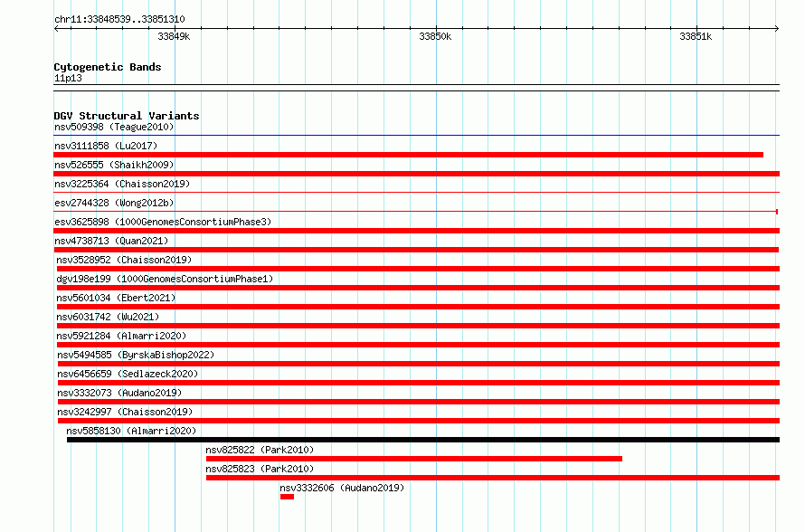The height and width of the screenshot is (532, 805).
Task: Click the nsv3332606 (Audano2019) label
Action: click(x=342, y=488)
